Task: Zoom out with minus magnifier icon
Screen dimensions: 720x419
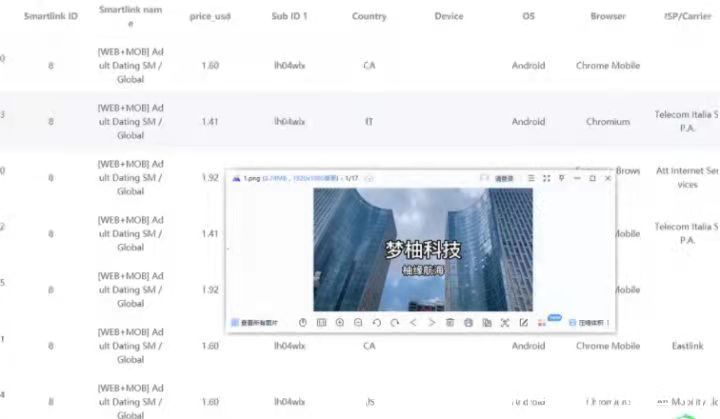Action: 358,323
